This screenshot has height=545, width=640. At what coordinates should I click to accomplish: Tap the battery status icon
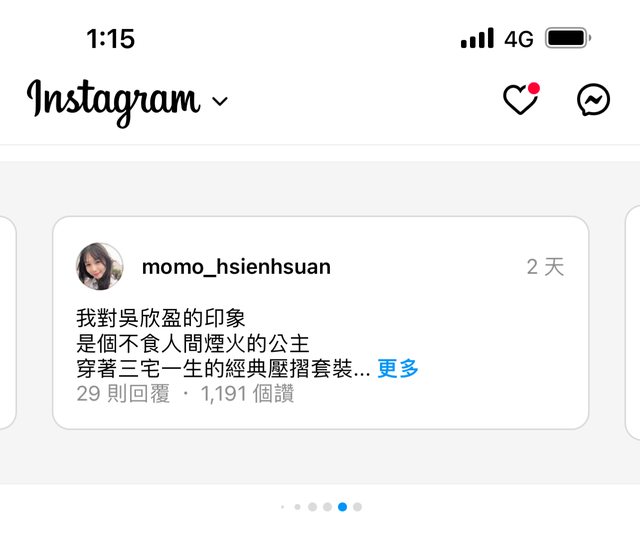click(x=568, y=38)
